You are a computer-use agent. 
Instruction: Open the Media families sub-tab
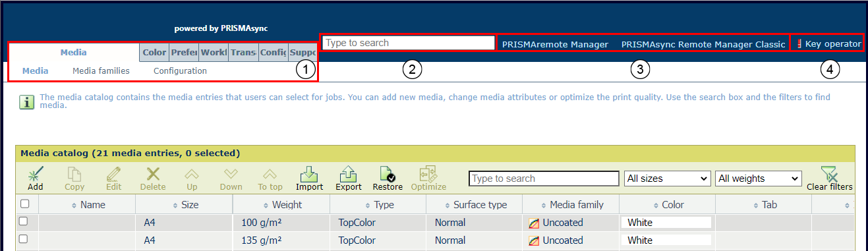[101, 70]
